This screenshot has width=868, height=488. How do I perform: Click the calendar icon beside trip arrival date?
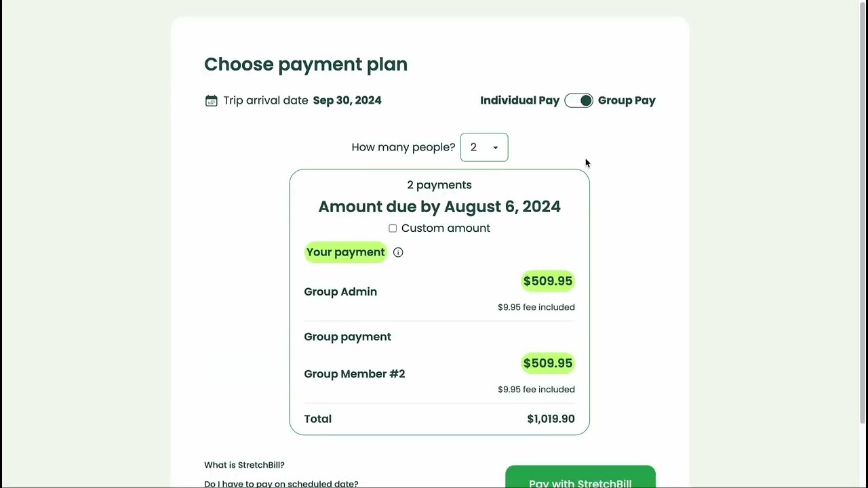click(x=211, y=100)
